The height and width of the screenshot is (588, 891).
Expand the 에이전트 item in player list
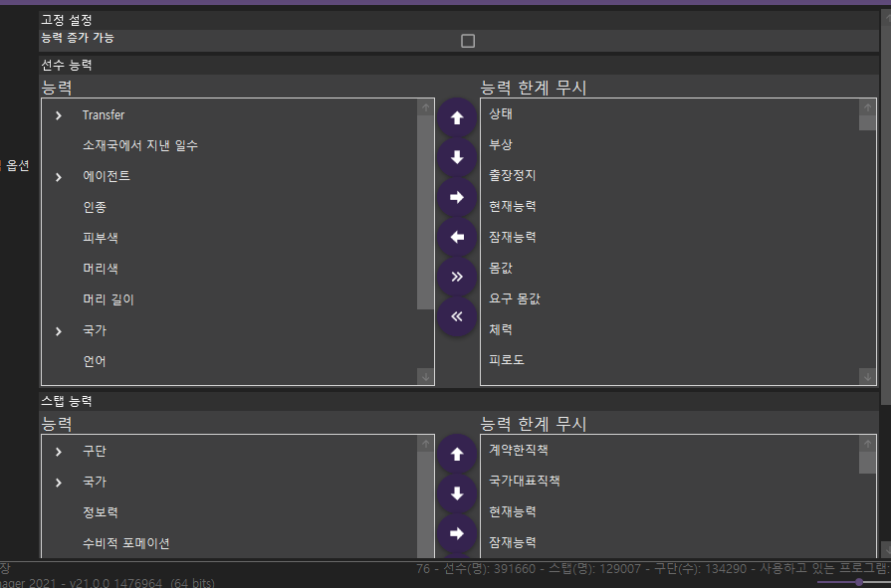click(x=59, y=177)
